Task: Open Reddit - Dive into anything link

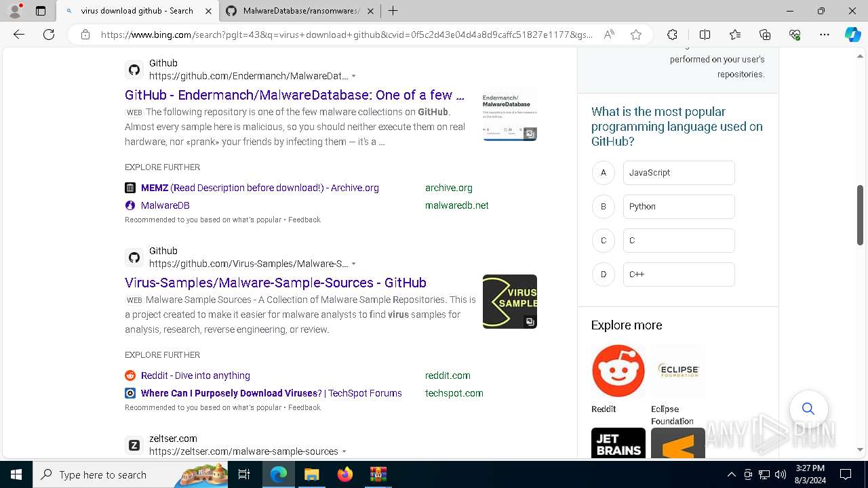Action: tap(195, 375)
